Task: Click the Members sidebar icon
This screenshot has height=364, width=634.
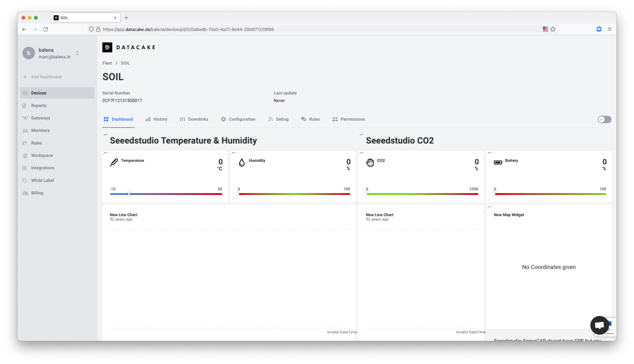Action: tap(25, 130)
